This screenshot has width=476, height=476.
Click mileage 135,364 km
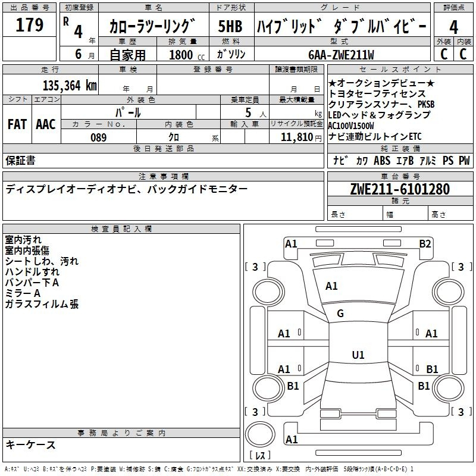(70, 86)
